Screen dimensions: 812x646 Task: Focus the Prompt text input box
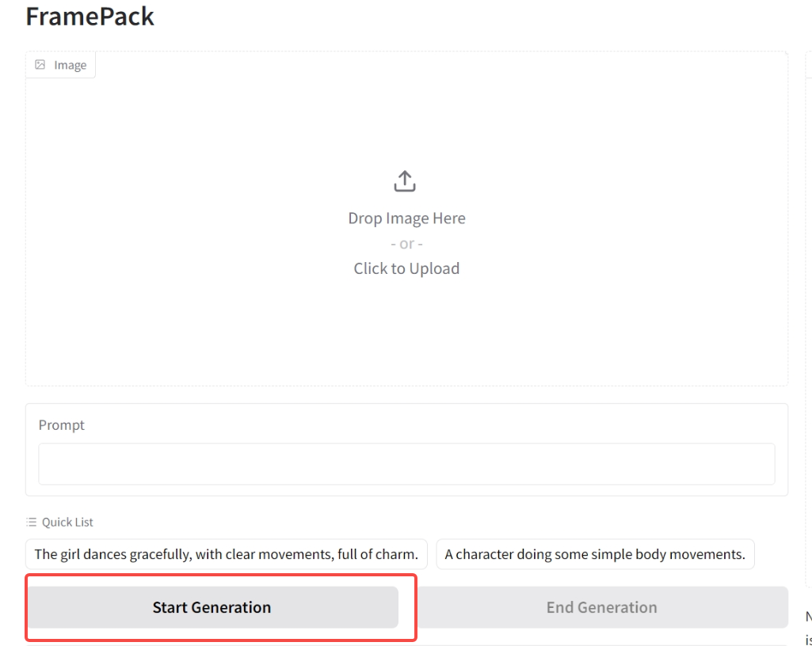(406, 464)
